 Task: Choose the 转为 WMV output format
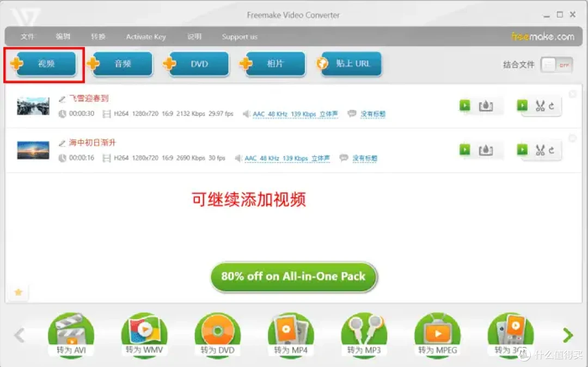(144, 335)
